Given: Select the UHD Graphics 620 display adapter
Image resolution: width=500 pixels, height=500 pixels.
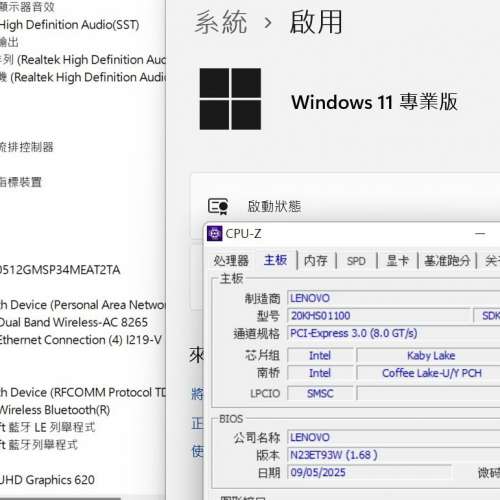Looking at the screenshot, I should point(47,480).
